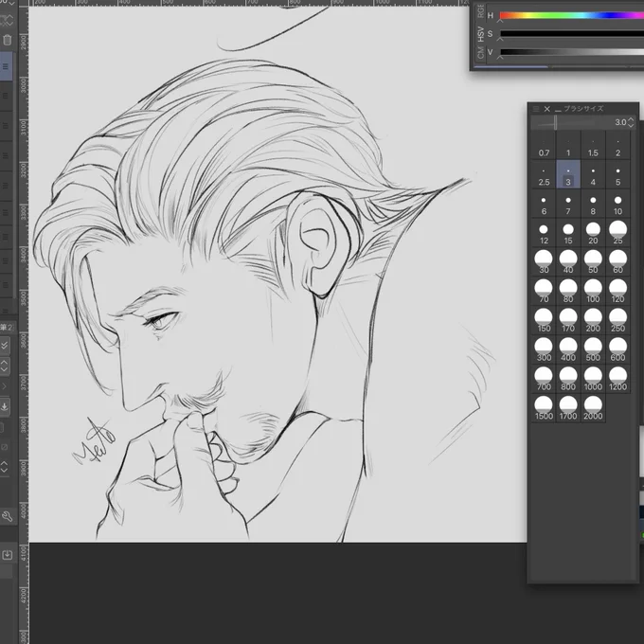Click the boxed download arrow icon at bottom left

tap(7, 555)
